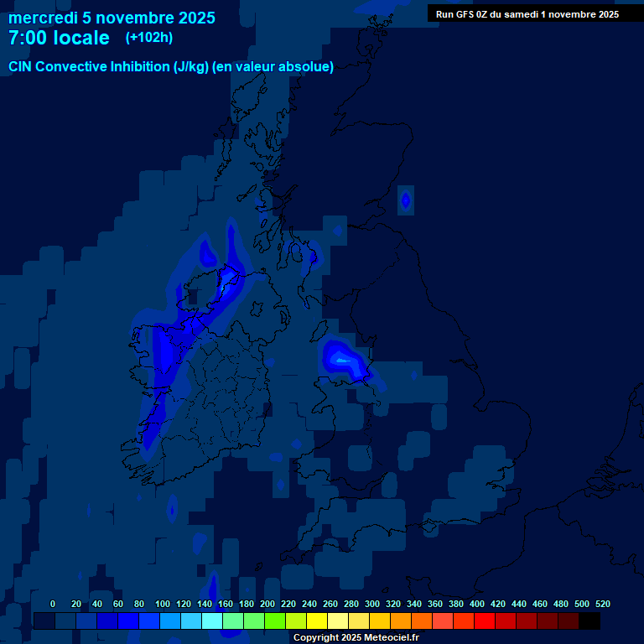Image resolution: width=644 pixels, height=644 pixels.
Task: Click the bright green legend swatch near 200
Action: pos(275,621)
